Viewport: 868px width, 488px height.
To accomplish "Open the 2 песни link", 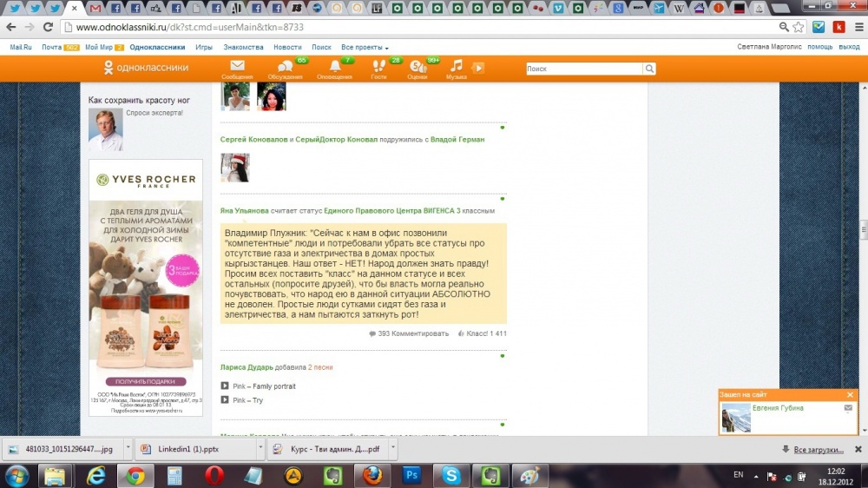I will pos(320,367).
